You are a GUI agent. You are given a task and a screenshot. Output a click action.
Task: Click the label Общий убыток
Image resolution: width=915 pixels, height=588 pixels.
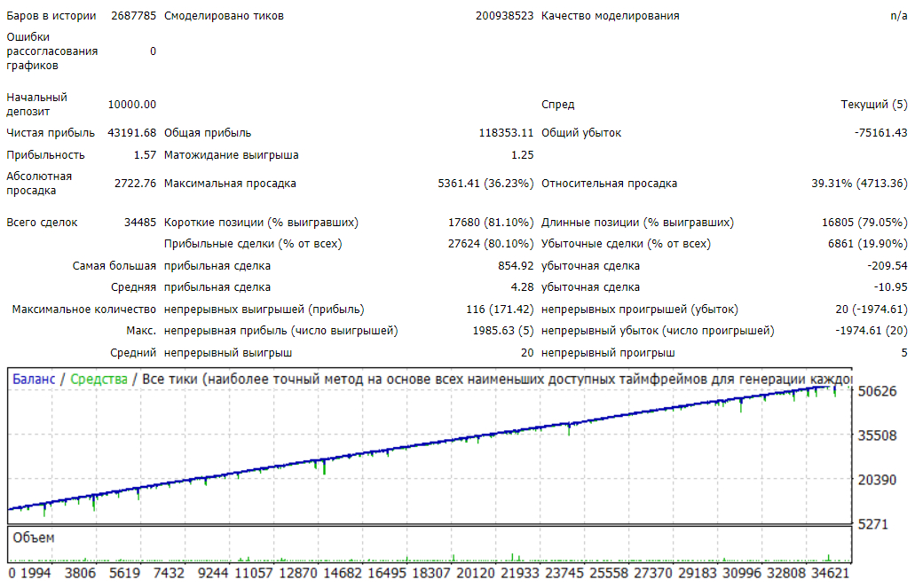(x=581, y=133)
